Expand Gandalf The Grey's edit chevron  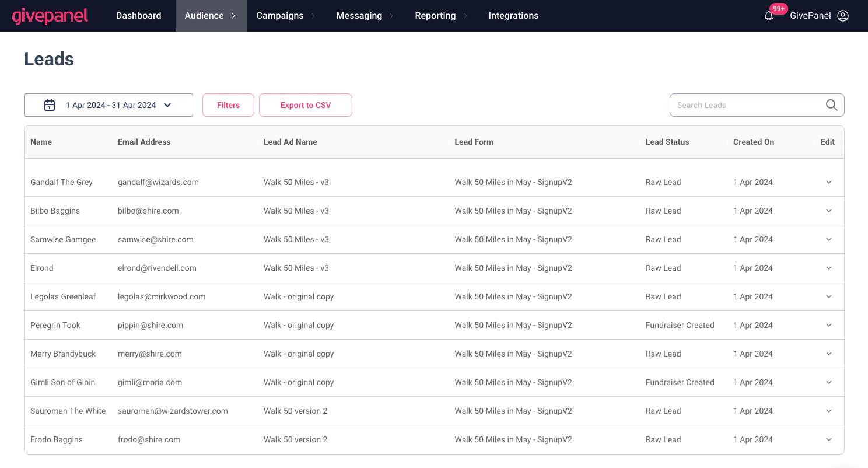tap(829, 182)
